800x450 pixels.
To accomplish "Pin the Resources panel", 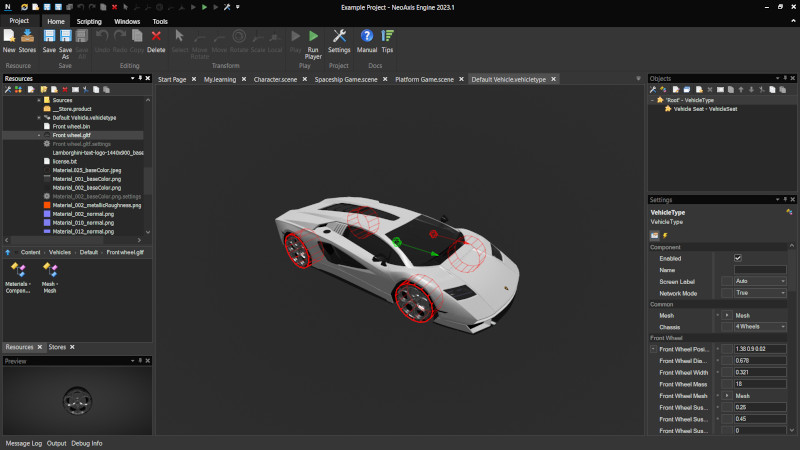I will [140, 78].
